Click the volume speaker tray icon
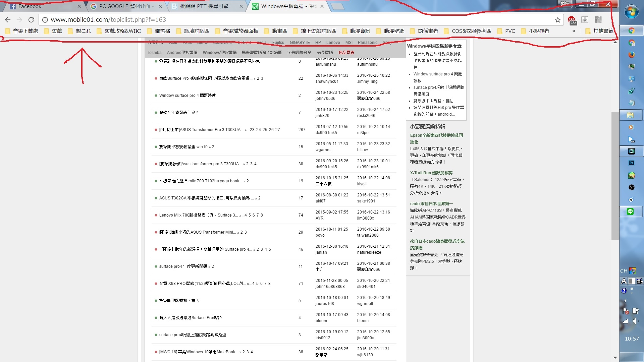 (x=636, y=321)
